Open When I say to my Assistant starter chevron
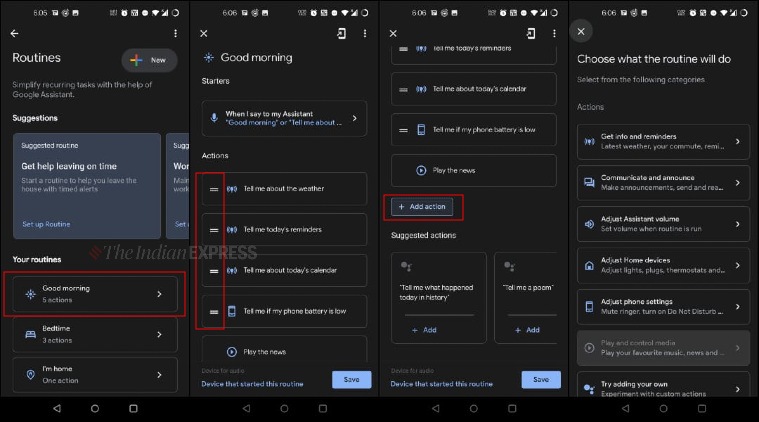This screenshot has width=759, height=422. click(x=355, y=118)
